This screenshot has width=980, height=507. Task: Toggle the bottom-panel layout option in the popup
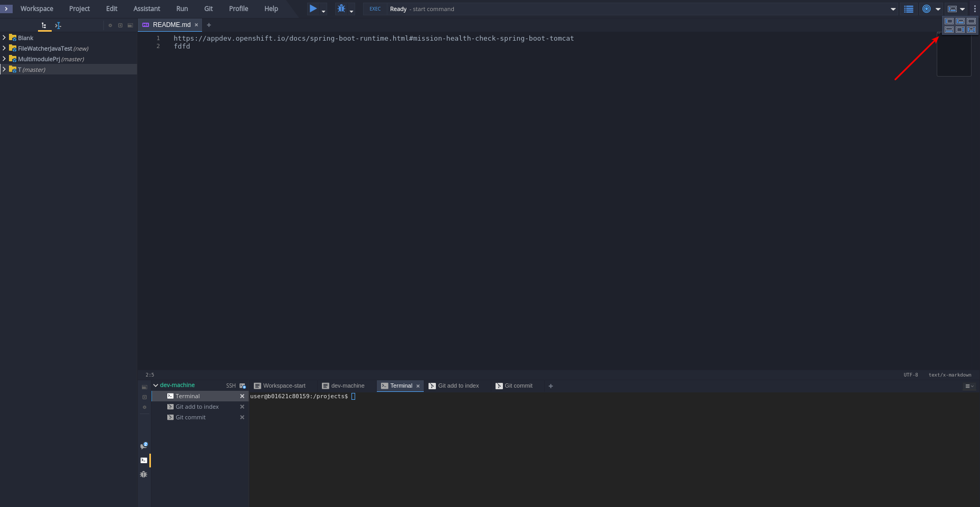948,30
